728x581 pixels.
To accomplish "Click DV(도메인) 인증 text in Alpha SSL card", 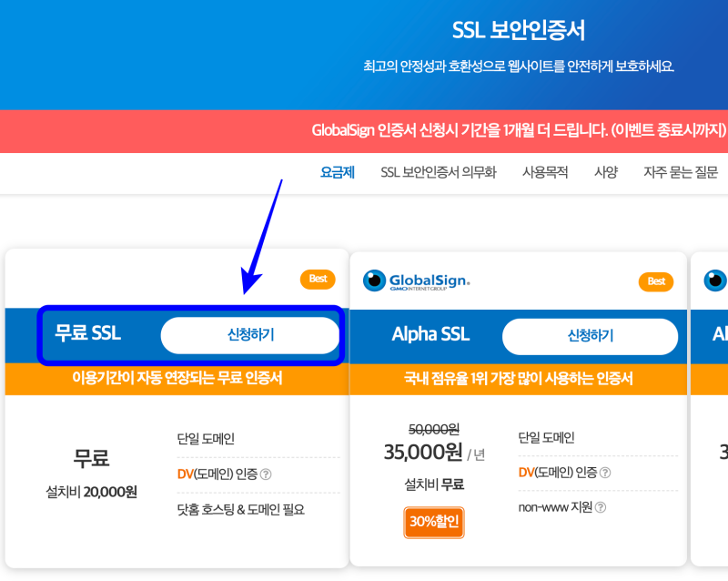I will point(558,473).
